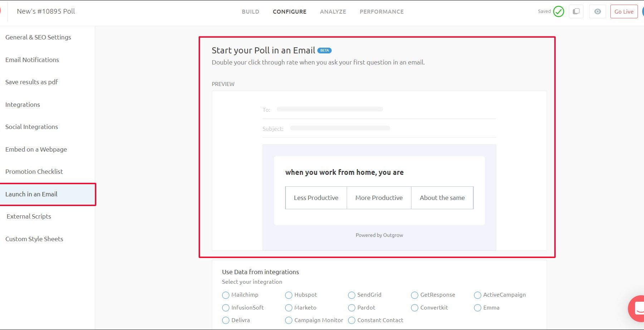Open Embed on a Webpage settings
The width and height of the screenshot is (644, 330).
tap(36, 149)
